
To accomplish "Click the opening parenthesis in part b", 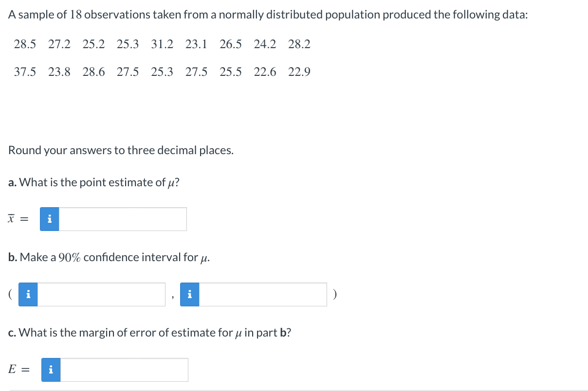I will point(10,294).
